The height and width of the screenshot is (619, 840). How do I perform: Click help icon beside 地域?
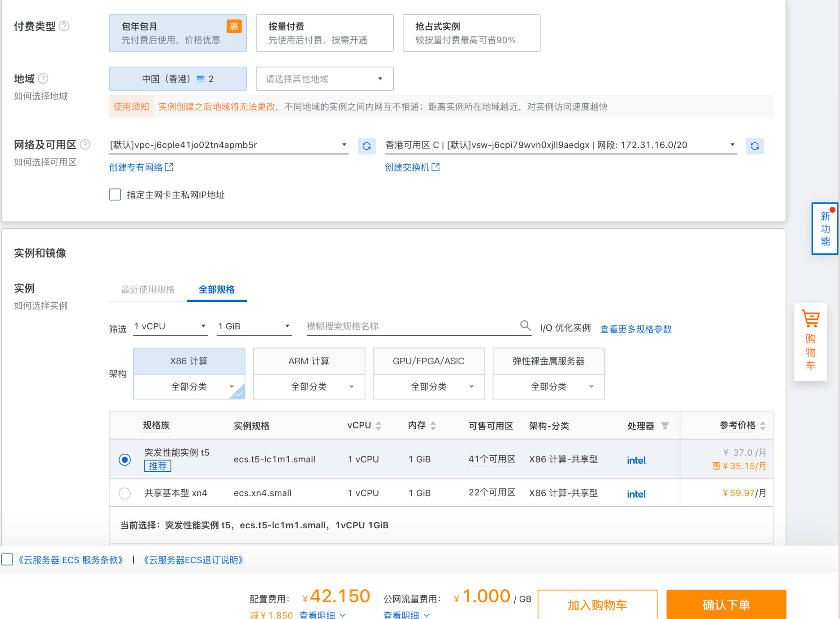pos(43,78)
